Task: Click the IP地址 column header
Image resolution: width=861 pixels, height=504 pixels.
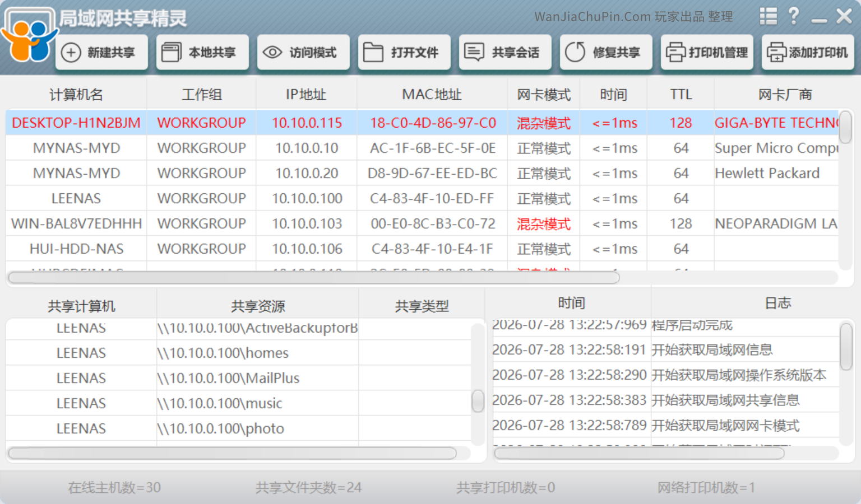Action: point(306,95)
